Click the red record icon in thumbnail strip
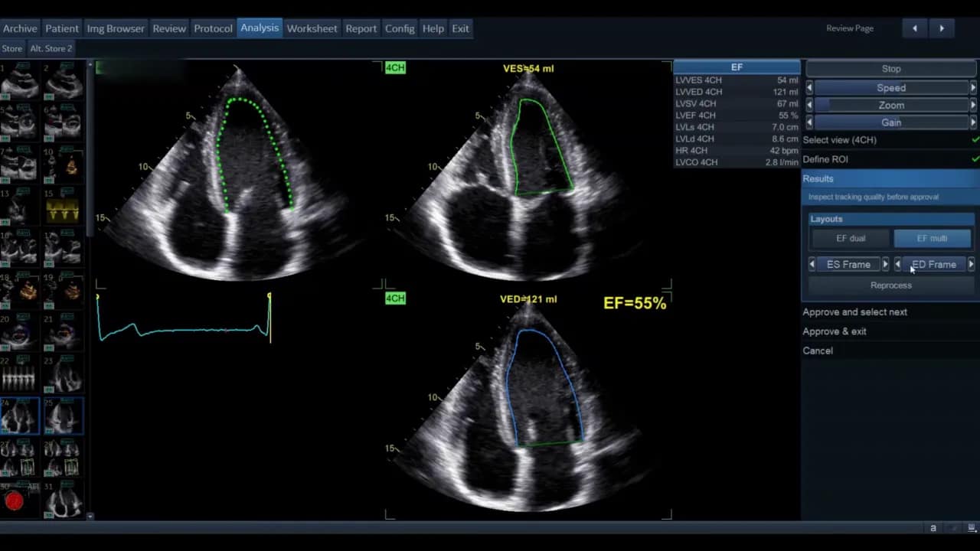 click(14, 501)
